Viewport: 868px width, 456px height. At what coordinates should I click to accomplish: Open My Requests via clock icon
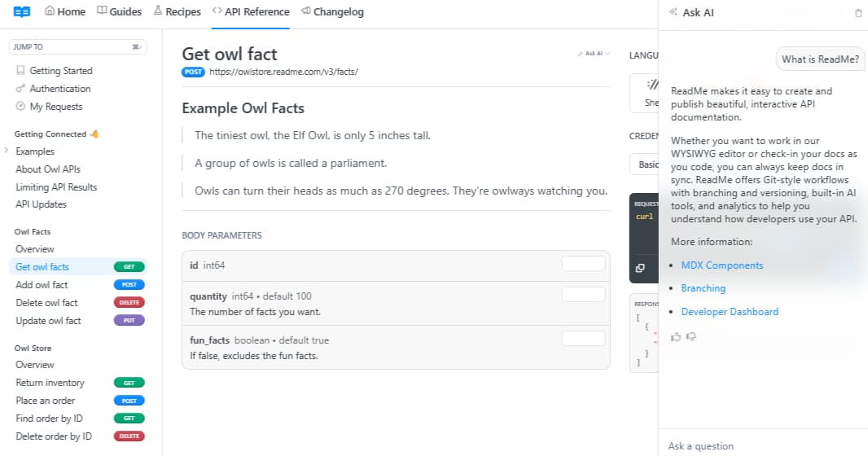(x=20, y=107)
